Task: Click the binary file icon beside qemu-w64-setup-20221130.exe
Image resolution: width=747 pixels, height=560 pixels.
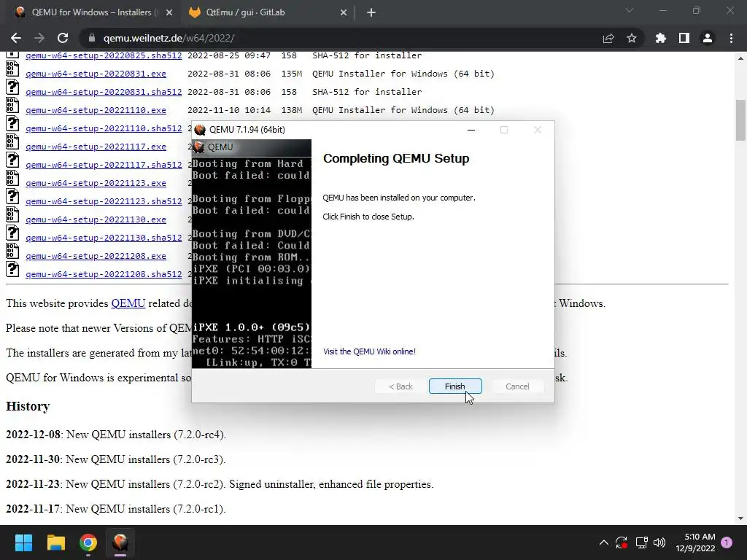Action: coord(12,214)
